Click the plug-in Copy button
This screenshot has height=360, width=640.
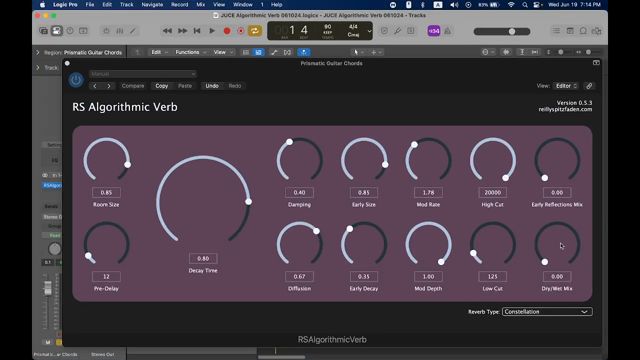coord(162,86)
